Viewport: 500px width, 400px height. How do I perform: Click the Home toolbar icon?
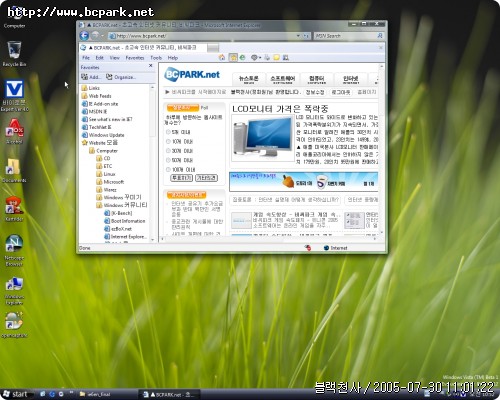point(222,57)
